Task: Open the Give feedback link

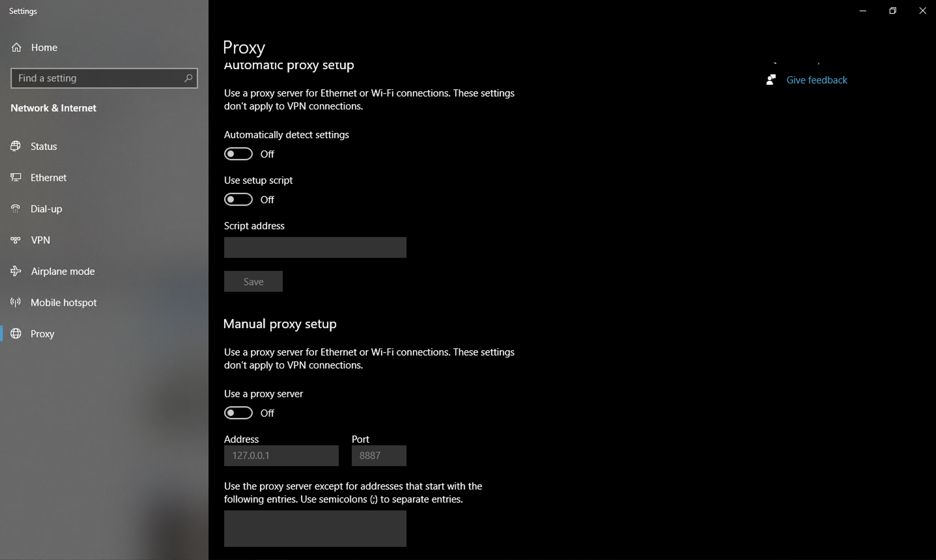Action: tap(816, 80)
